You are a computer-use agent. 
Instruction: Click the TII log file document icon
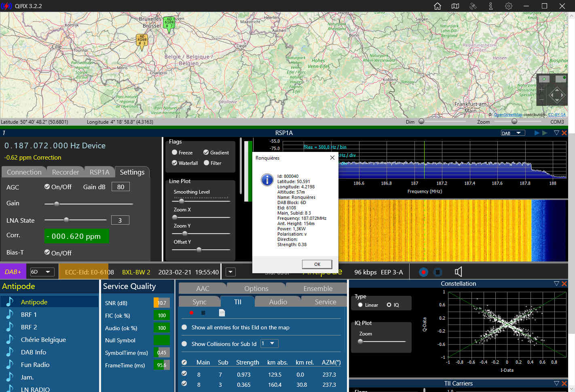[x=222, y=313]
